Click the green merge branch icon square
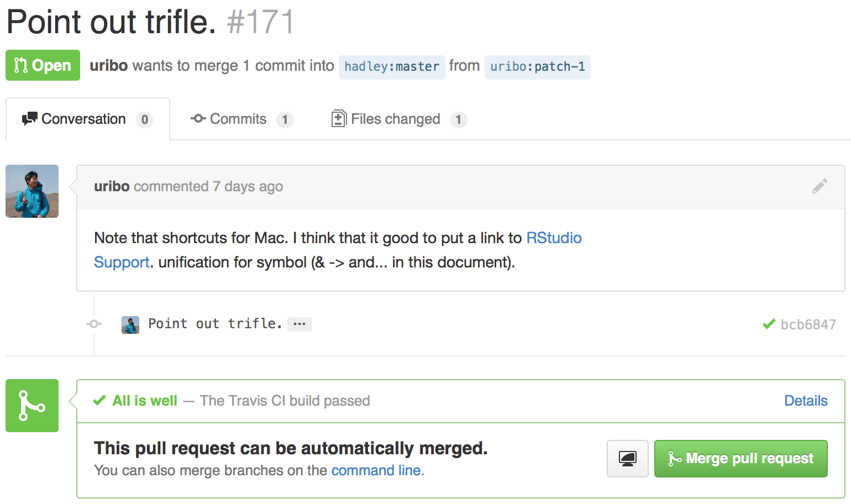 32,406
